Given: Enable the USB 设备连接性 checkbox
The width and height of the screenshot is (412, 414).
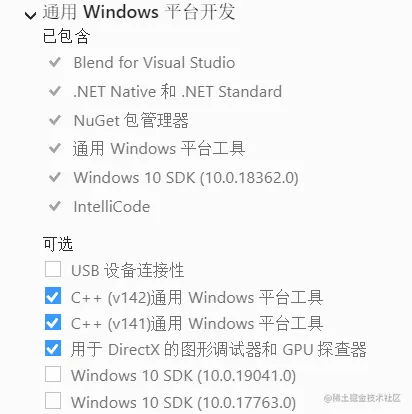Looking at the screenshot, I should pos(53,269).
